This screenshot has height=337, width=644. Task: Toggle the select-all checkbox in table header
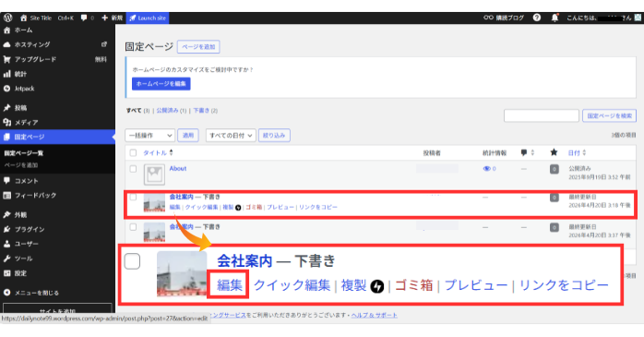133,153
